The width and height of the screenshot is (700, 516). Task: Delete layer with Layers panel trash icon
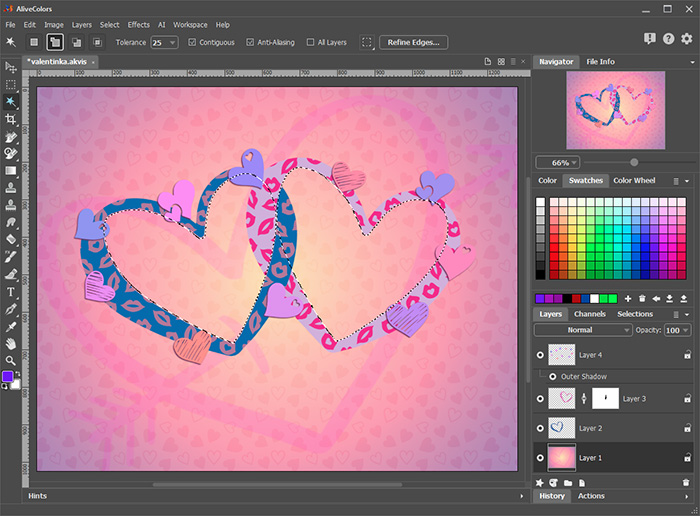686,483
